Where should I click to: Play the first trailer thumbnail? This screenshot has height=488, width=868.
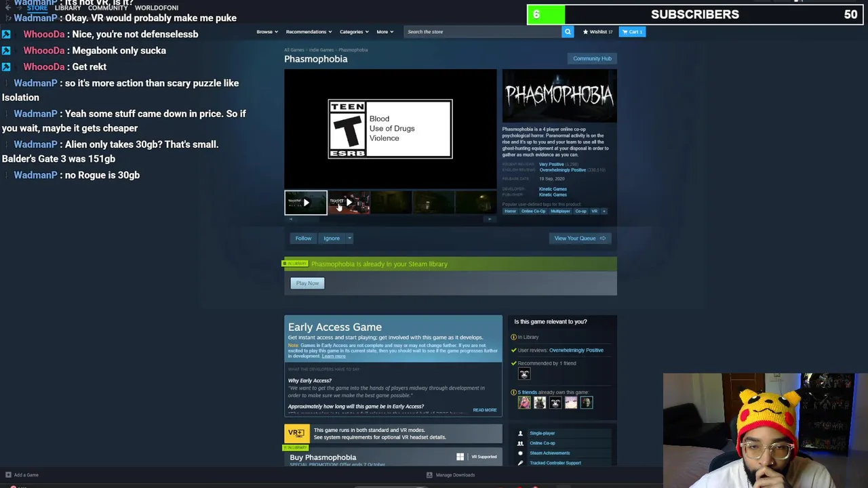pyautogui.click(x=306, y=202)
